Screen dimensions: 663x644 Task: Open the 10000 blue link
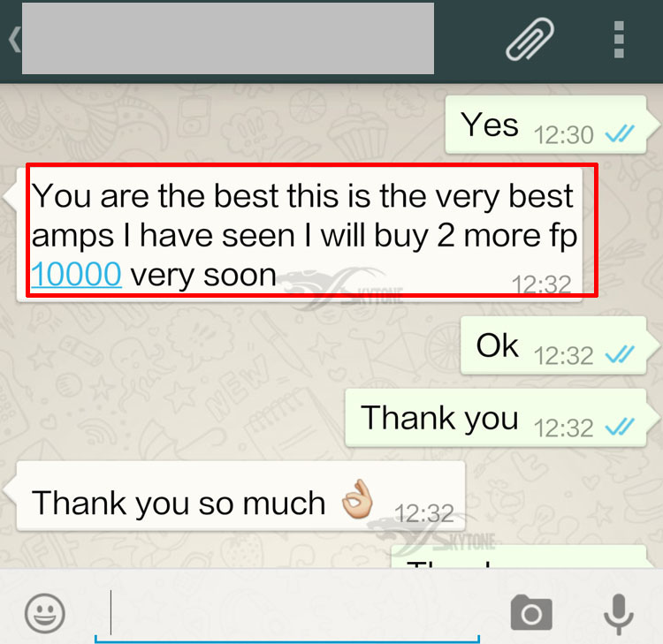click(77, 275)
